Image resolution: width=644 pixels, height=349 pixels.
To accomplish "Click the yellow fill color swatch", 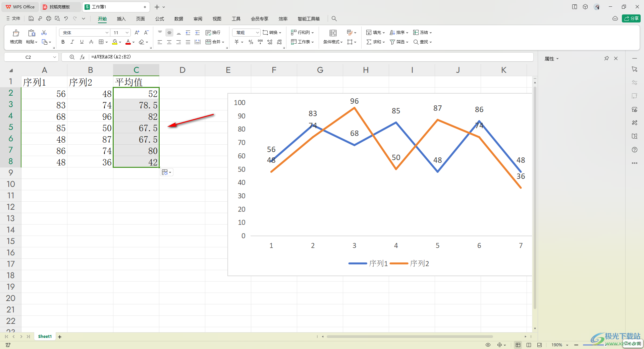I will pyautogui.click(x=115, y=42).
